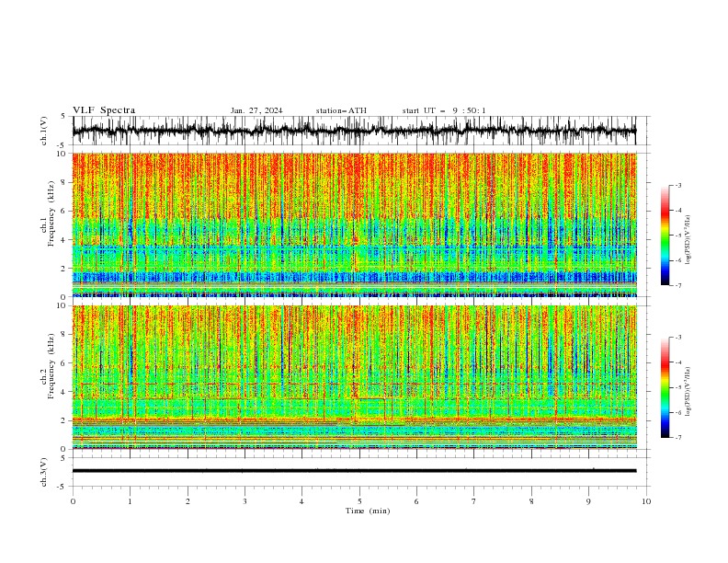The image size is (728, 563).
Task: Click the ch.2 spectrogram panel
Action: tap(354, 377)
